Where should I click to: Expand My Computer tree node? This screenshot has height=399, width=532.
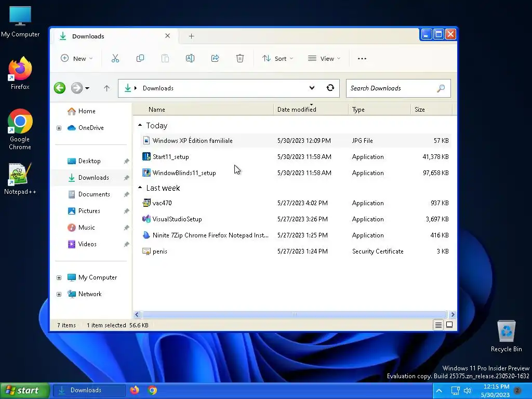(x=59, y=277)
